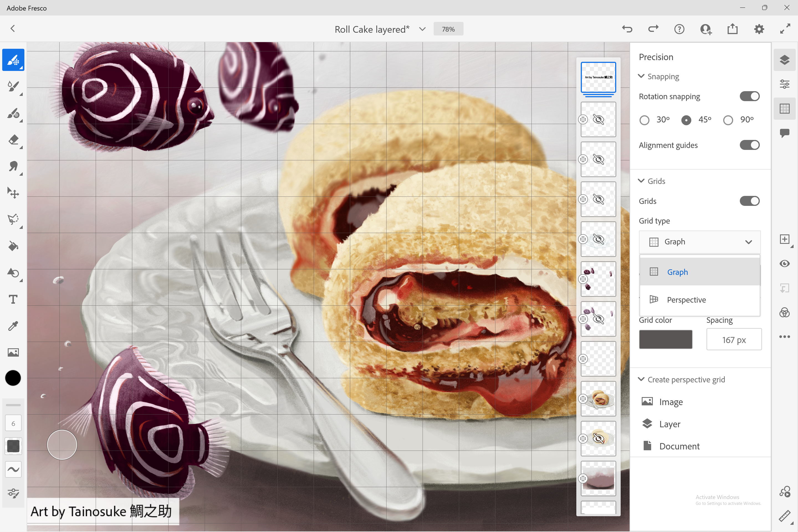Open the Precision grid panel icon

(784, 109)
